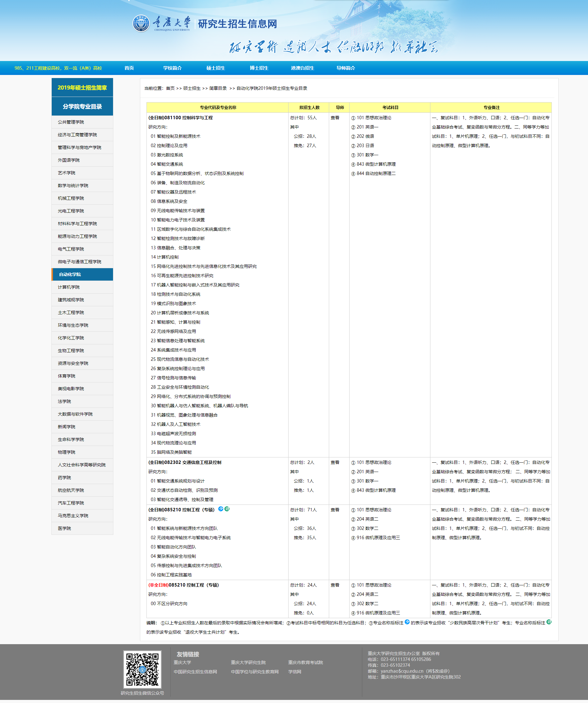Select 医学院 in the sidebar

point(82,529)
